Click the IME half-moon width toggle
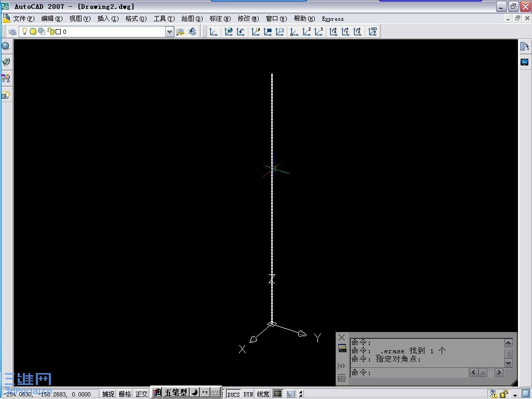Screen dimensions: 532x399 (195, 393)
